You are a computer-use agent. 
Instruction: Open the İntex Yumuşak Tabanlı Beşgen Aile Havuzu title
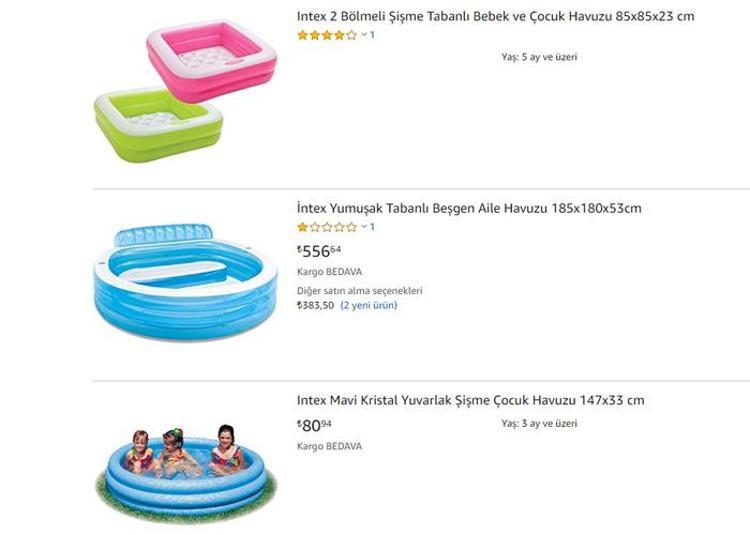pyautogui.click(x=469, y=208)
